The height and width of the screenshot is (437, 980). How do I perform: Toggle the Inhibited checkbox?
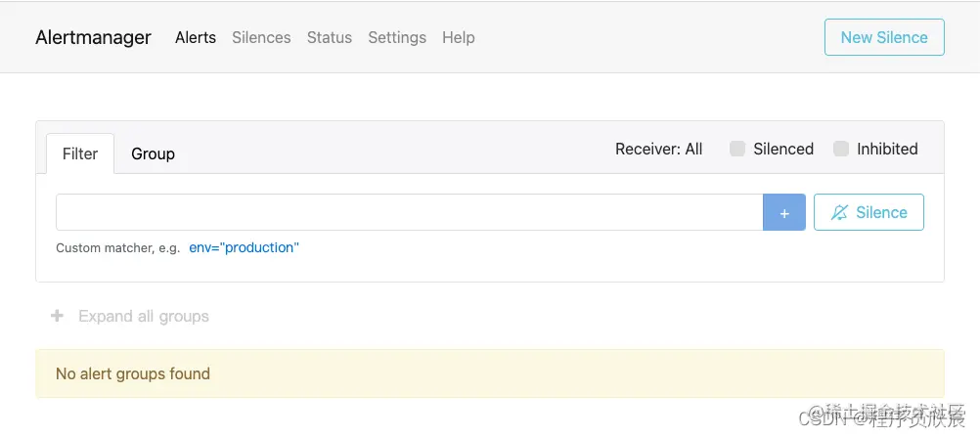pos(841,149)
